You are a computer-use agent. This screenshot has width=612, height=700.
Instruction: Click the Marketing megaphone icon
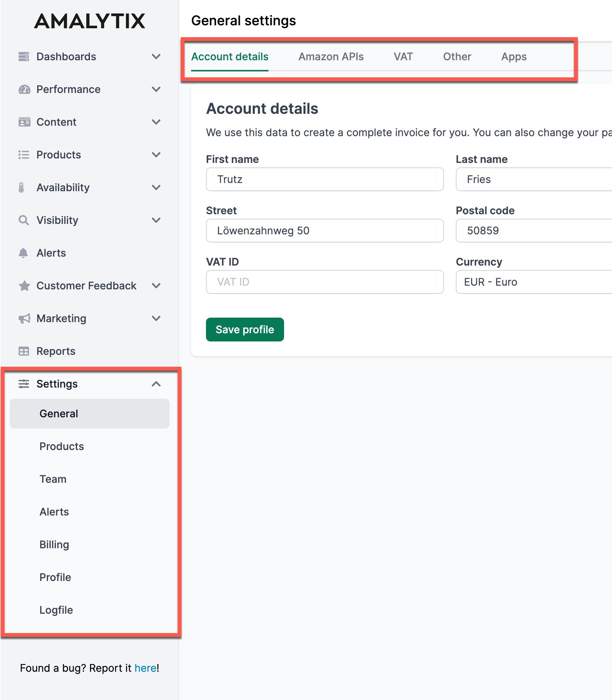coord(24,318)
